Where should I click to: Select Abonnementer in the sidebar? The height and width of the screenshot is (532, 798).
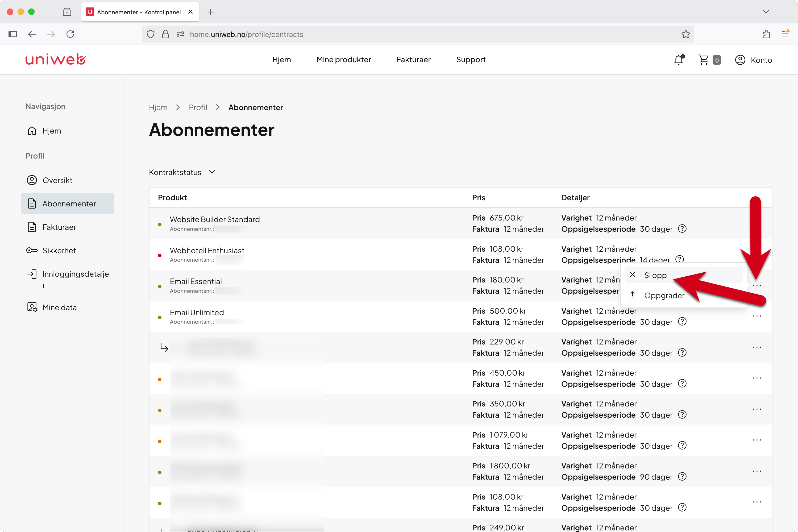[68, 203]
